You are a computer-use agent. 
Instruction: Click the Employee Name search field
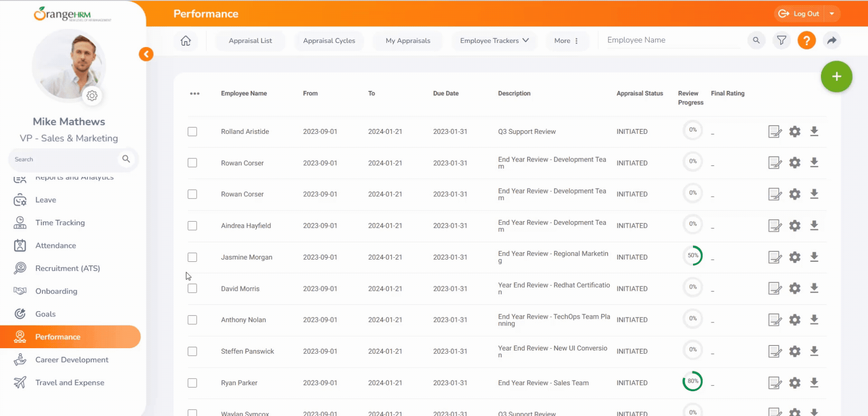point(672,40)
